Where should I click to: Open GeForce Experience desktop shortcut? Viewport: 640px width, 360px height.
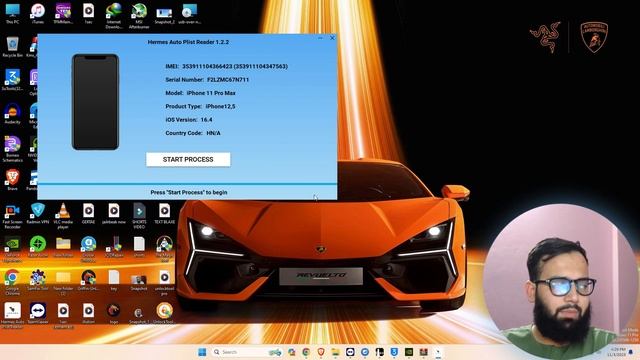[x=13, y=249]
